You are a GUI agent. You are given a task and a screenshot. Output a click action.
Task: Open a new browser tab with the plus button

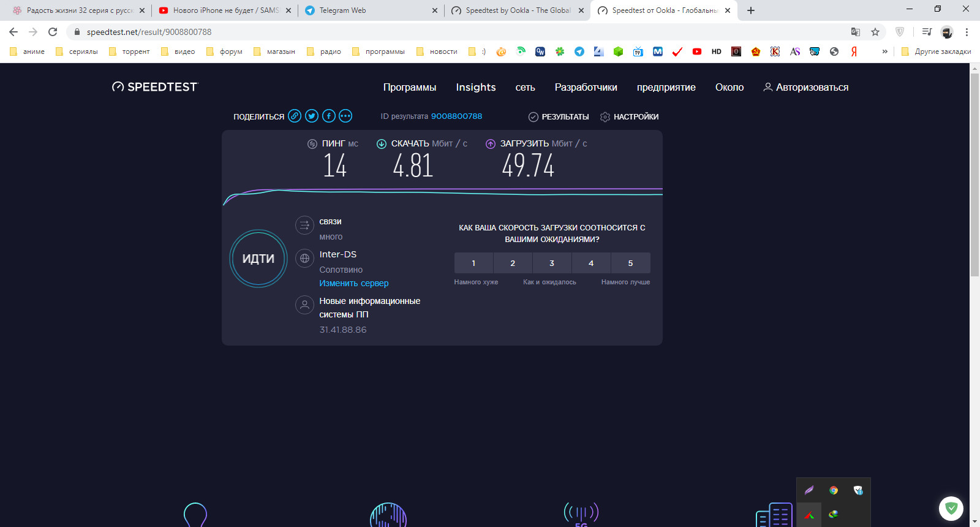pyautogui.click(x=751, y=10)
